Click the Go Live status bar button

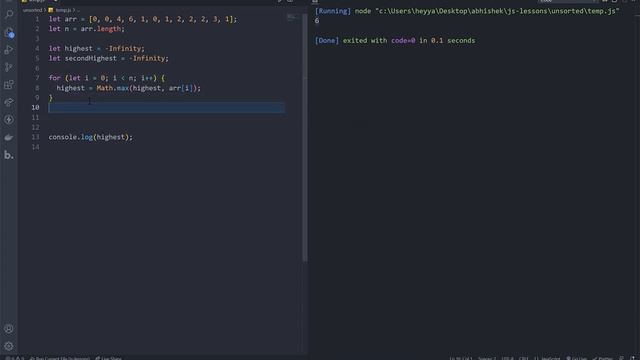[576, 358]
